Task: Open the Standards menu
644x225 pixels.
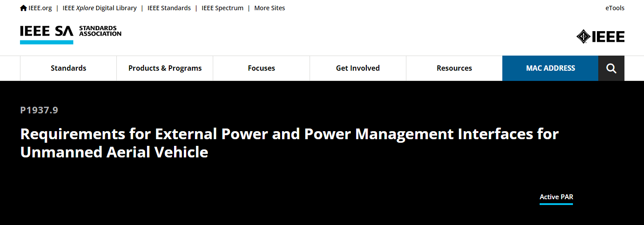Action: tap(68, 68)
